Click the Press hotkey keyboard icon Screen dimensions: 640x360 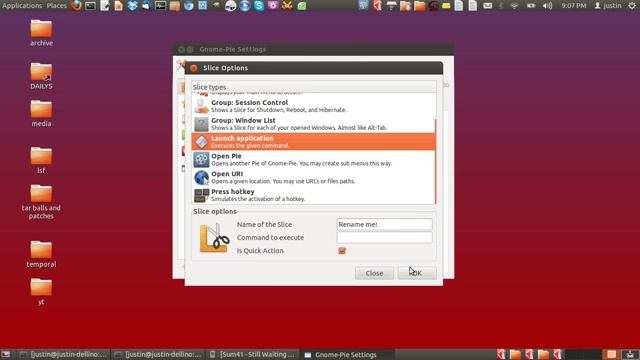point(201,195)
